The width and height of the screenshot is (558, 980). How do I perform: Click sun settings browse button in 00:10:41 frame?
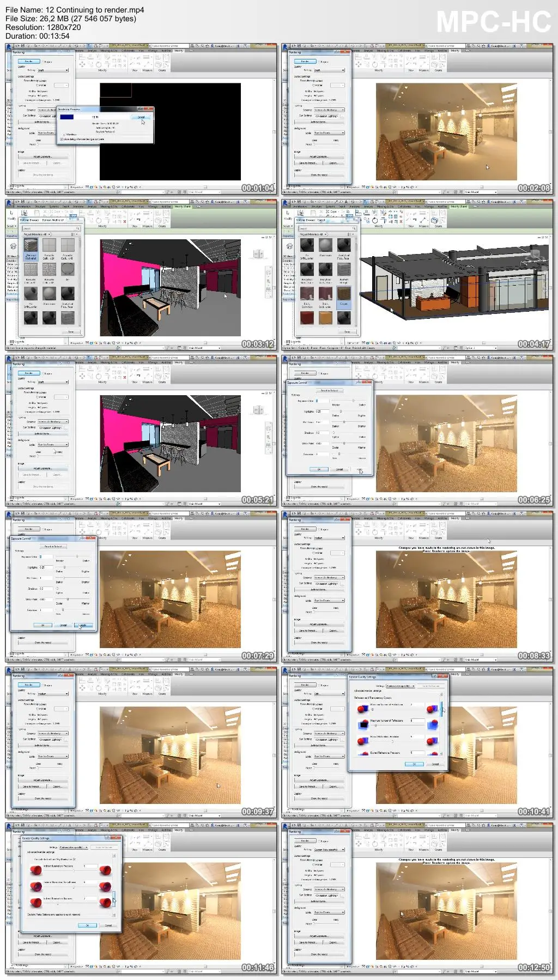click(342, 740)
